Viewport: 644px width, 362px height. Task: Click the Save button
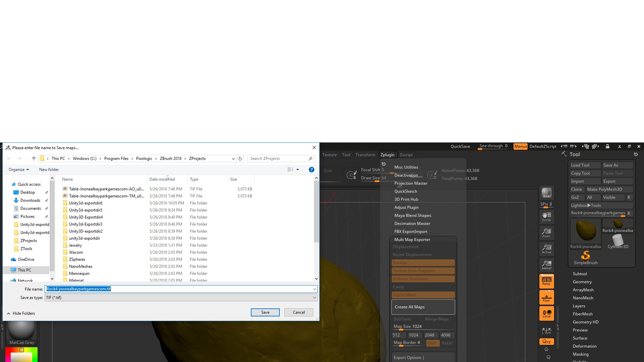pyautogui.click(x=265, y=312)
